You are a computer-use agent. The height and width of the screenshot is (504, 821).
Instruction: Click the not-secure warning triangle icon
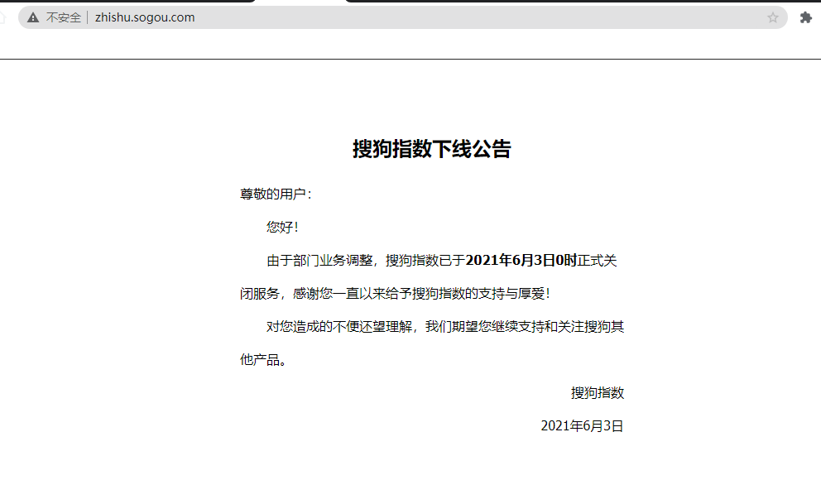tap(33, 17)
